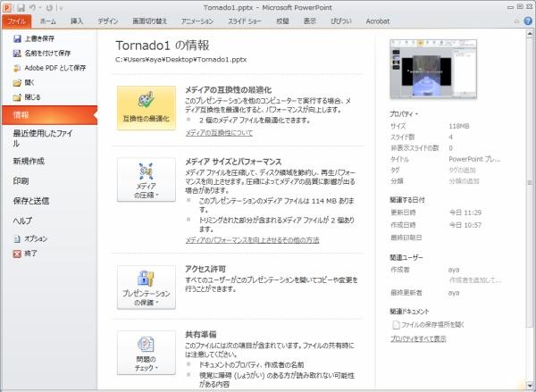Click the メディアの互換性の最適化 heading

229,90
